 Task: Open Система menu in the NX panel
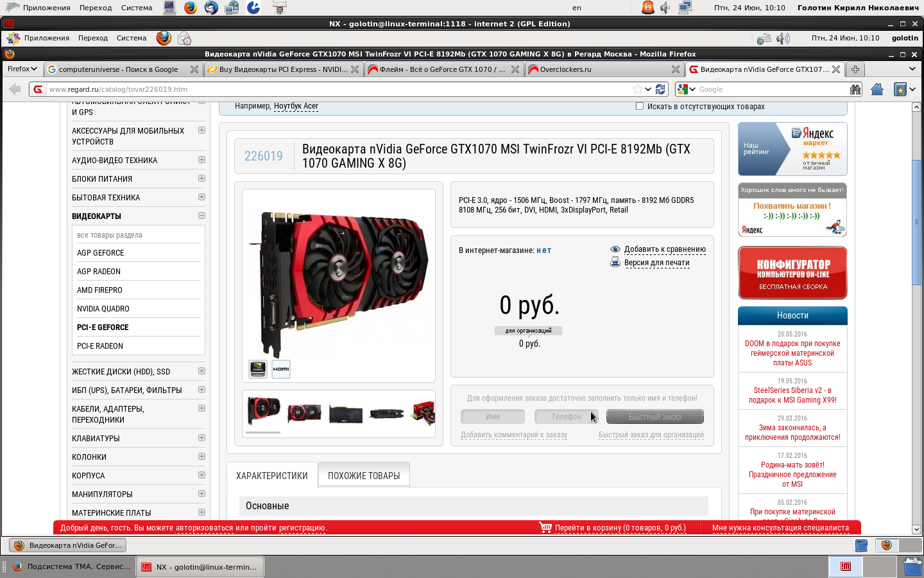(x=132, y=38)
